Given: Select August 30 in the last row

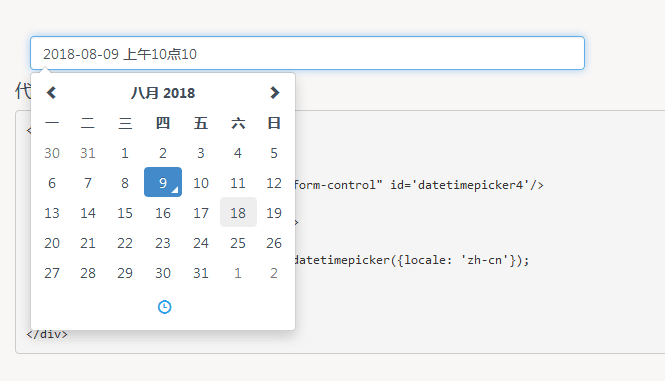Looking at the screenshot, I should (163, 273).
